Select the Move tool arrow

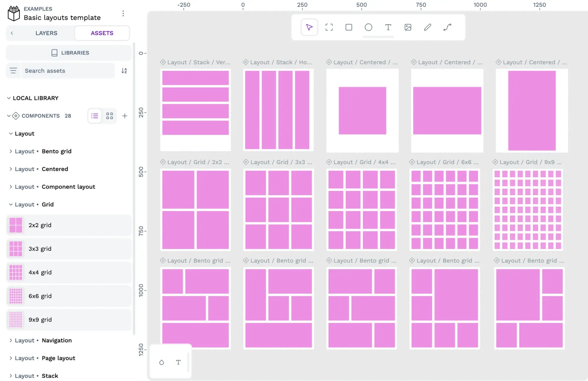(x=309, y=27)
